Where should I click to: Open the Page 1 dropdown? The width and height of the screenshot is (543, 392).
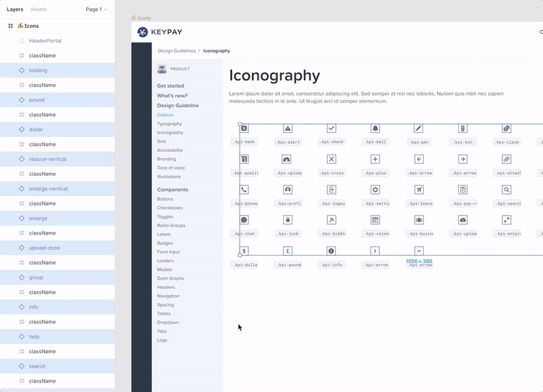coord(96,9)
